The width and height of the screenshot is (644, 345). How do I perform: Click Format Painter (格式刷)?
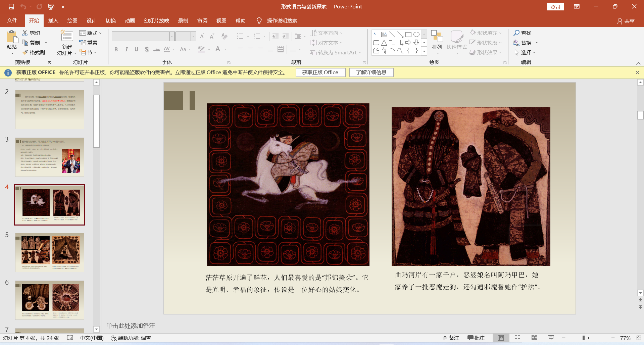tap(34, 52)
